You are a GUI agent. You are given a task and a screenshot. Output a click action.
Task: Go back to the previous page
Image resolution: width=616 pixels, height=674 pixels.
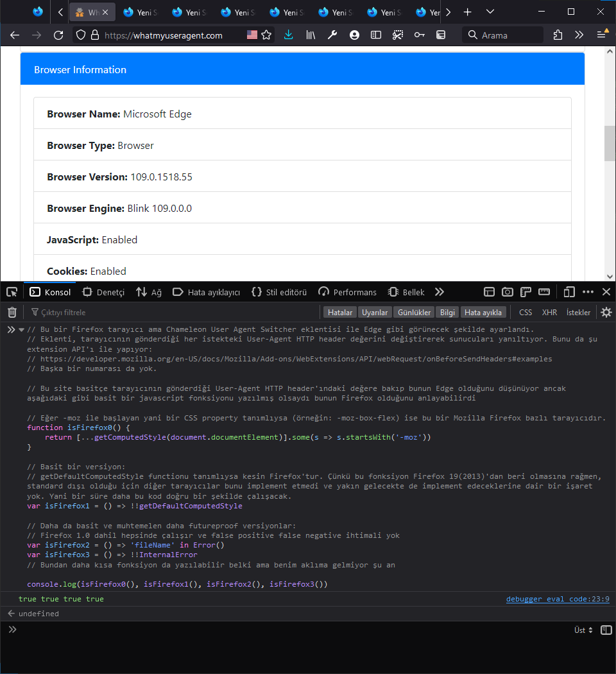(x=15, y=35)
